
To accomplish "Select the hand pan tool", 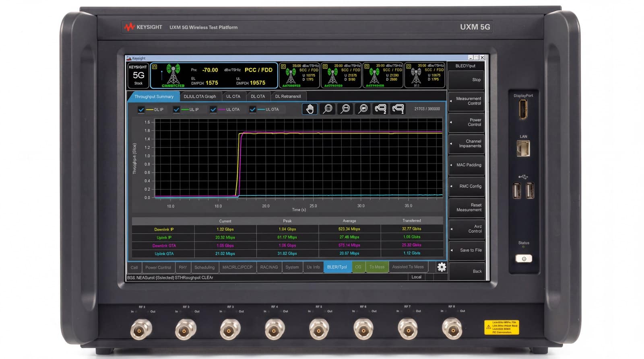I will pos(310,109).
